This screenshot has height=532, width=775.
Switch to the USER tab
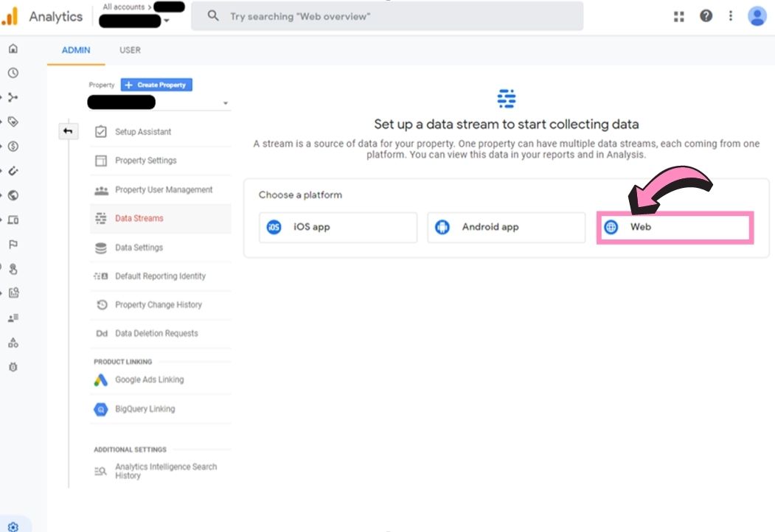tap(130, 50)
